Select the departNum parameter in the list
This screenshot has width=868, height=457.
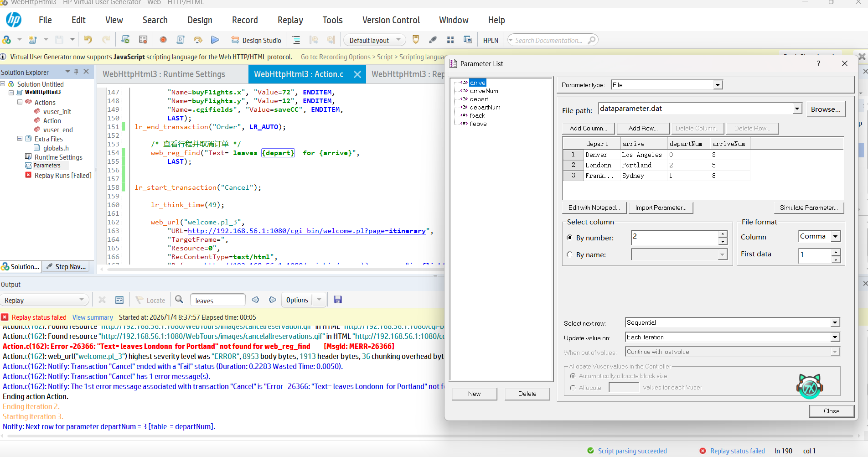(x=485, y=107)
